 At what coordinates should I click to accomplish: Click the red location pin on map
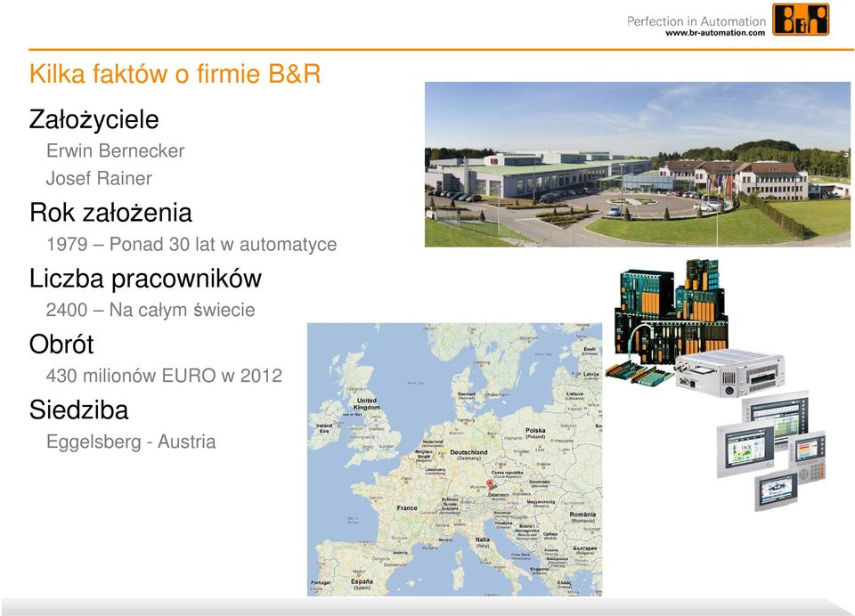pyautogui.click(x=490, y=484)
